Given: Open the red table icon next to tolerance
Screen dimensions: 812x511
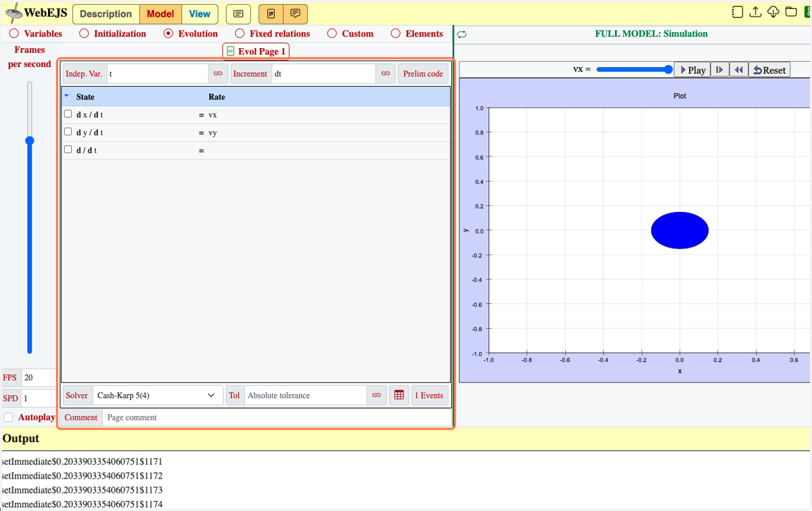Looking at the screenshot, I should click(x=399, y=395).
